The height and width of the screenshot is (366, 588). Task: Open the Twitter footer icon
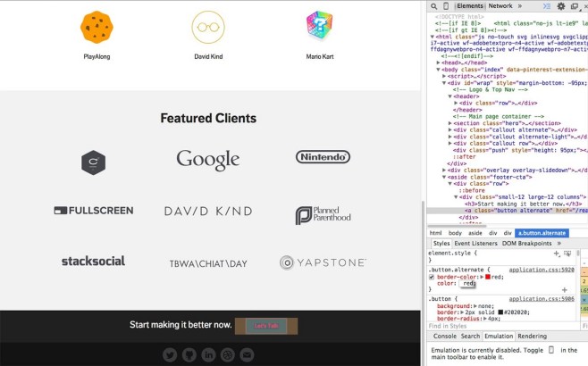click(x=170, y=354)
